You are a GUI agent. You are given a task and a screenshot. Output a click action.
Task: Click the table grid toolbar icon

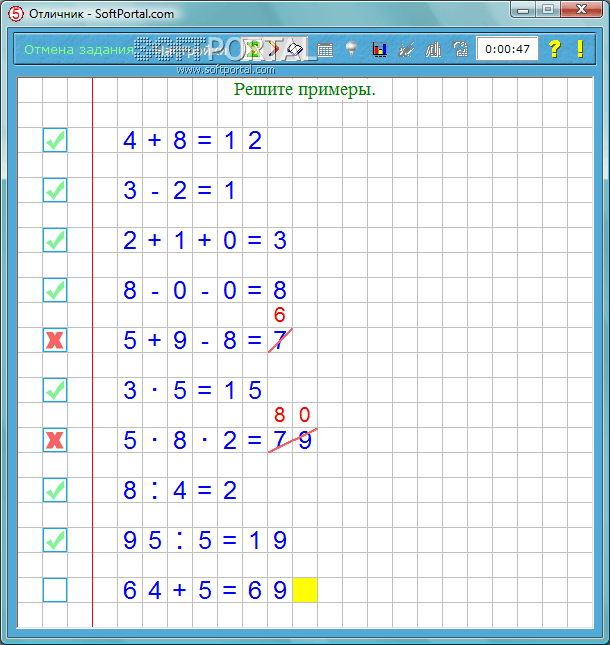(325, 50)
